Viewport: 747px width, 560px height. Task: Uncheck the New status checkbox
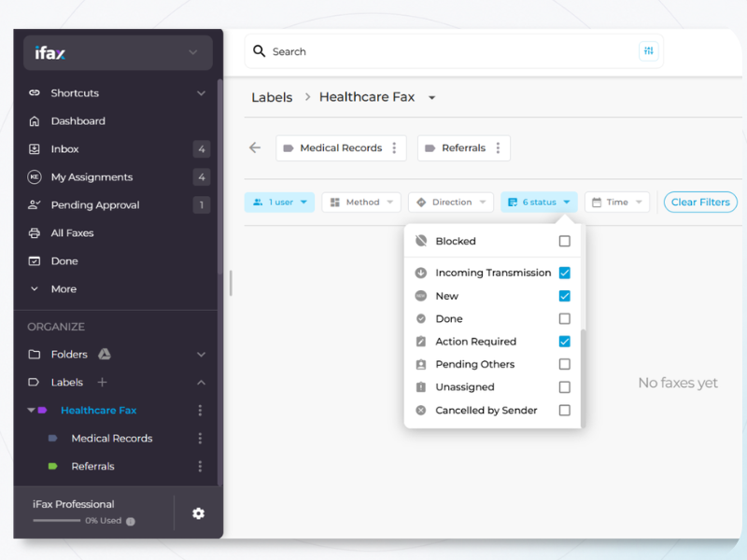pos(565,296)
